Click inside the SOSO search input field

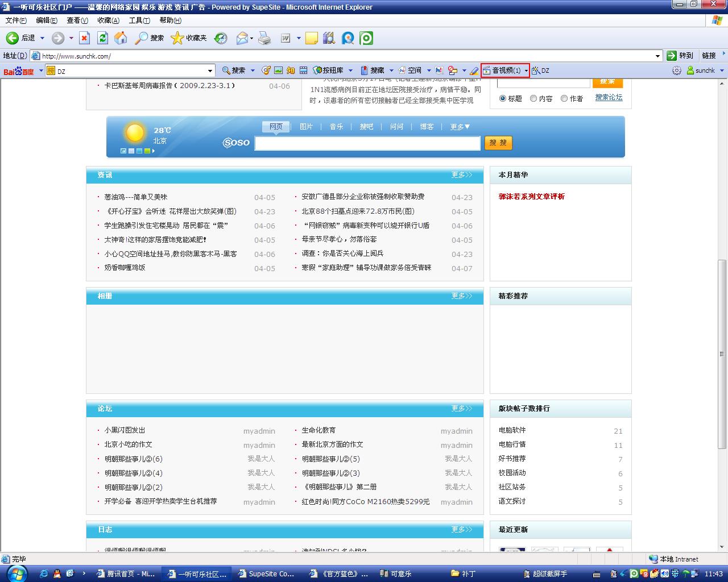367,143
